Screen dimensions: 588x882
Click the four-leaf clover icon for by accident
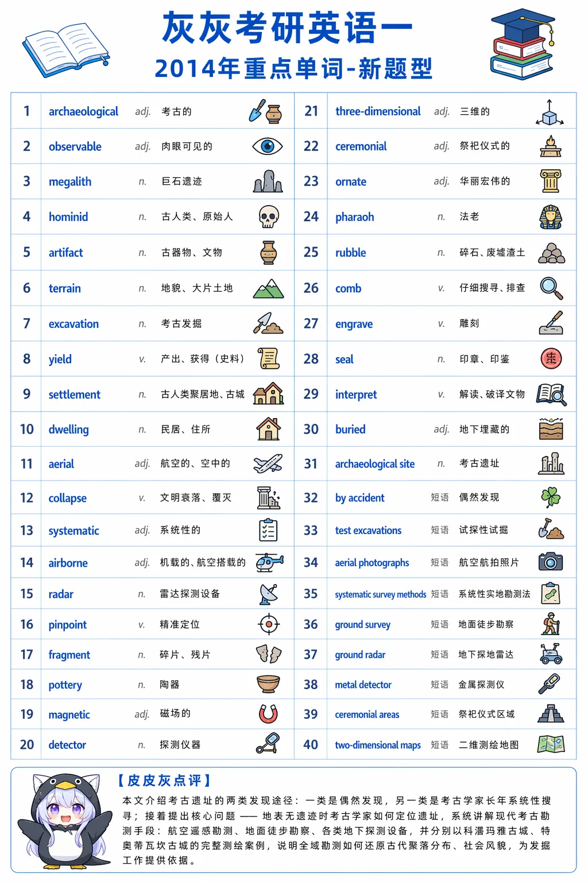click(551, 497)
